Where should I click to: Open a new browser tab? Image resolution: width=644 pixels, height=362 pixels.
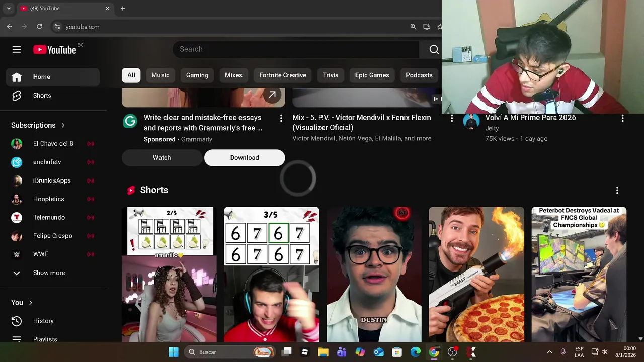click(x=123, y=9)
